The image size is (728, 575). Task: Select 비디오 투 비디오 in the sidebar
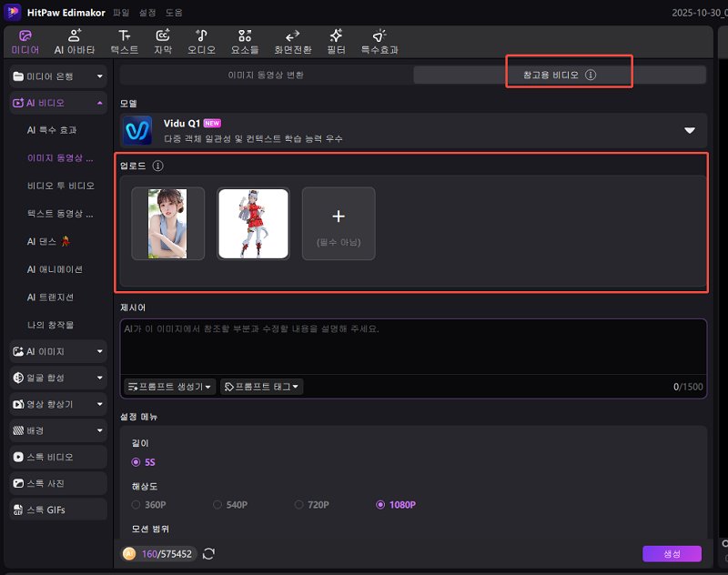60,187
